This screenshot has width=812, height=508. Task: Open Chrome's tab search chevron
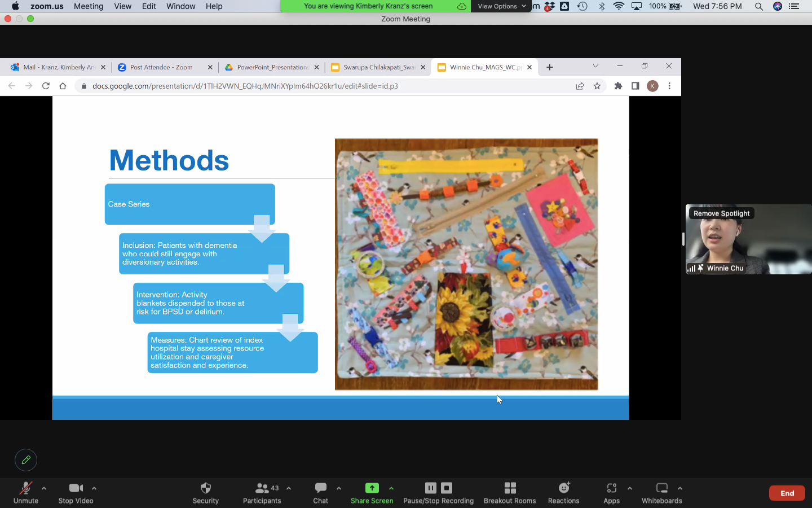[x=595, y=66]
